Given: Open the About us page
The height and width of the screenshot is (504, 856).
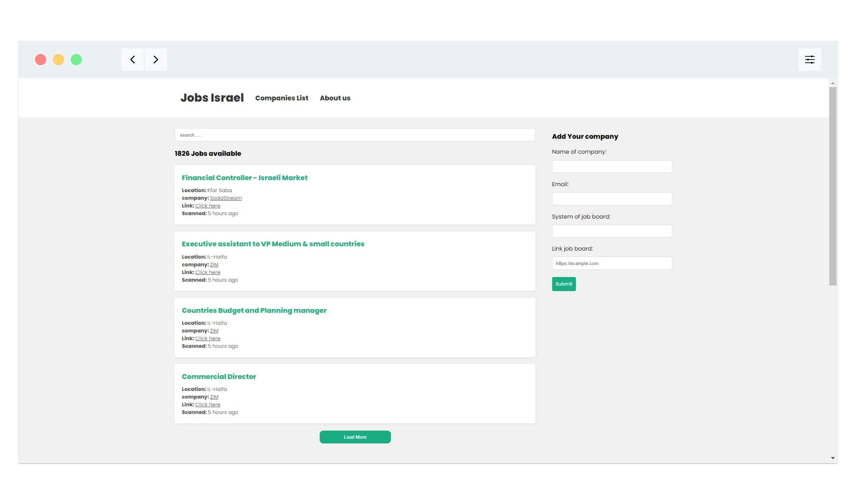Looking at the screenshot, I should click(335, 98).
